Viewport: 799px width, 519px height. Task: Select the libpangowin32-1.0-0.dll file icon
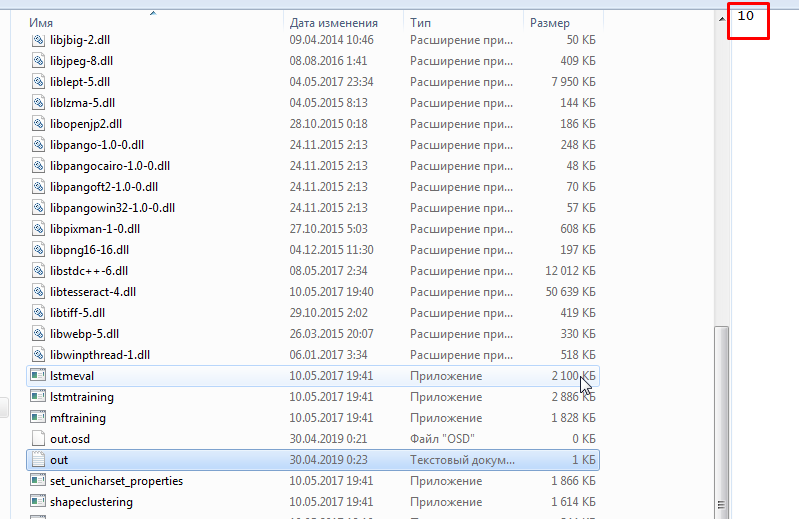tap(38, 207)
